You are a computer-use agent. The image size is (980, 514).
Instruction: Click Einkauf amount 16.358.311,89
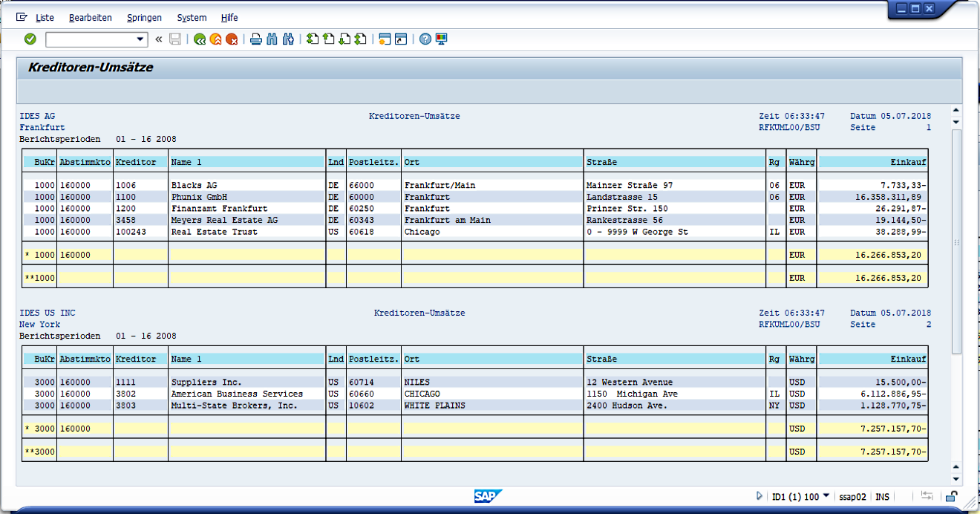887,197
